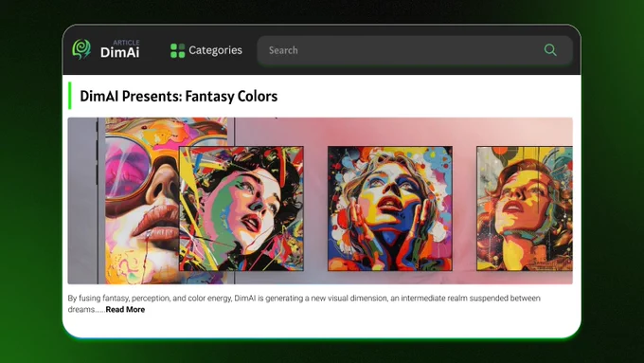Open the Categories menu label
This screenshot has width=644, height=363.
[215, 50]
